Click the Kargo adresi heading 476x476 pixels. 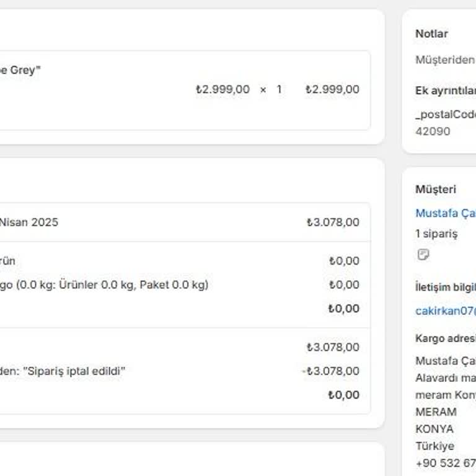tap(445, 338)
